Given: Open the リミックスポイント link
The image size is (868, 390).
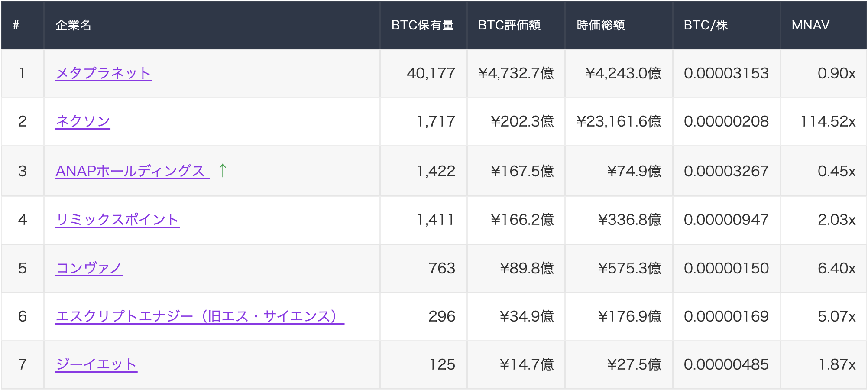Looking at the screenshot, I should coord(117,220).
